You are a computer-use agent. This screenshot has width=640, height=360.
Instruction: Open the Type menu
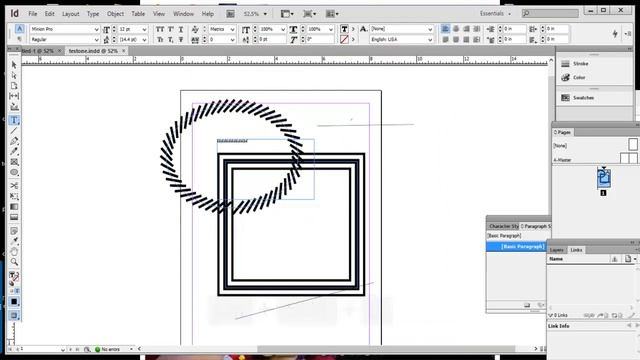coord(93,14)
